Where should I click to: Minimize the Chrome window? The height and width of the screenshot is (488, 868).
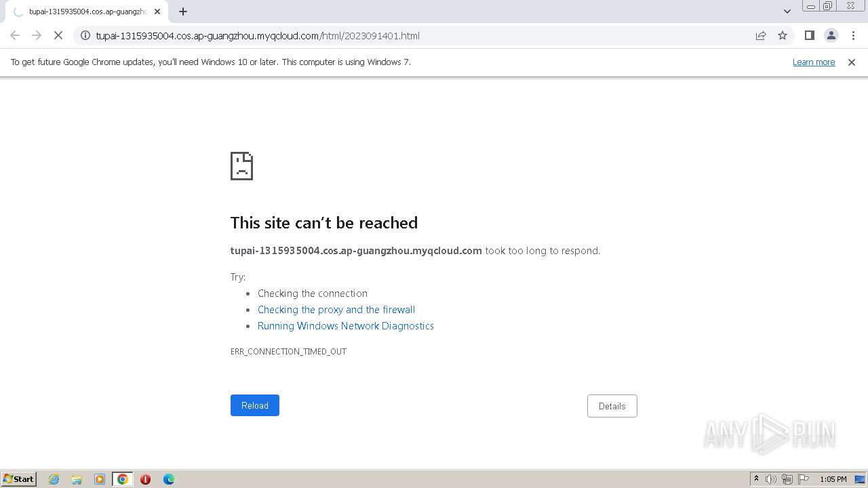point(811,6)
